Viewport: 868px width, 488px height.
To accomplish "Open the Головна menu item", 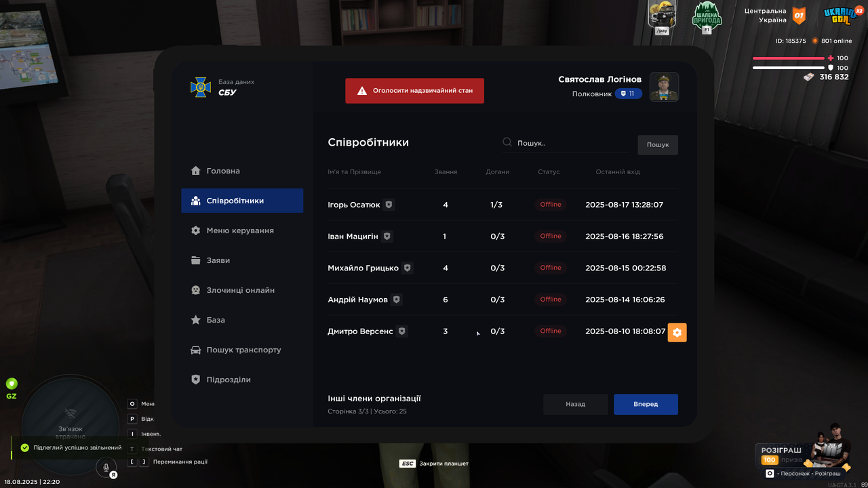I will (x=242, y=171).
